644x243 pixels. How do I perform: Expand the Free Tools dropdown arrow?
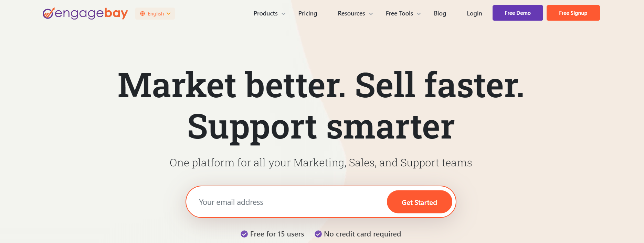pyautogui.click(x=419, y=14)
